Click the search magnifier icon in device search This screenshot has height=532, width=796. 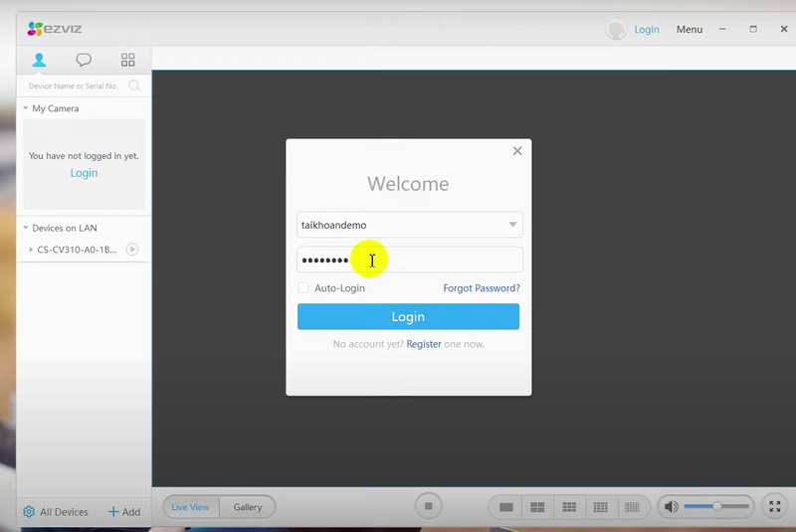[x=134, y=86]
